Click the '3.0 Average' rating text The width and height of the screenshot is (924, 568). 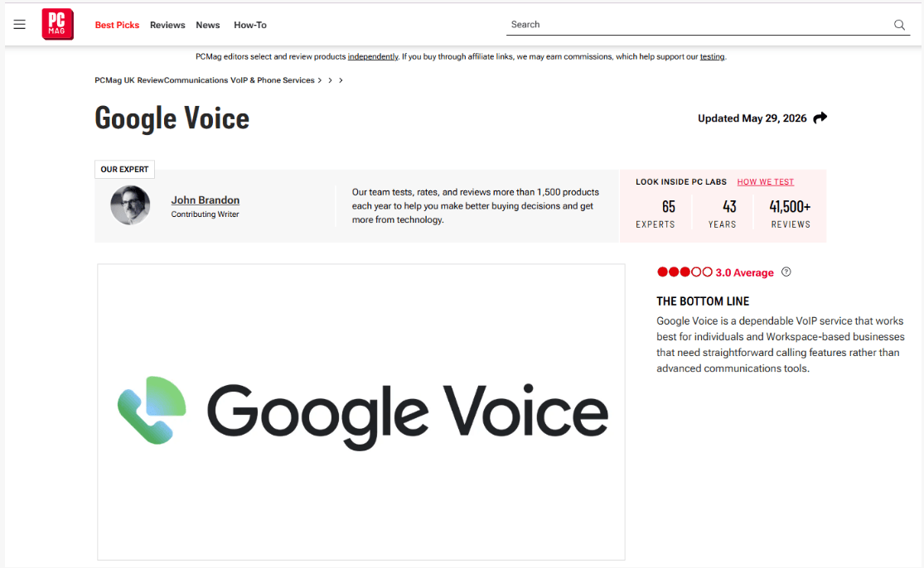(x=744, y=272)
